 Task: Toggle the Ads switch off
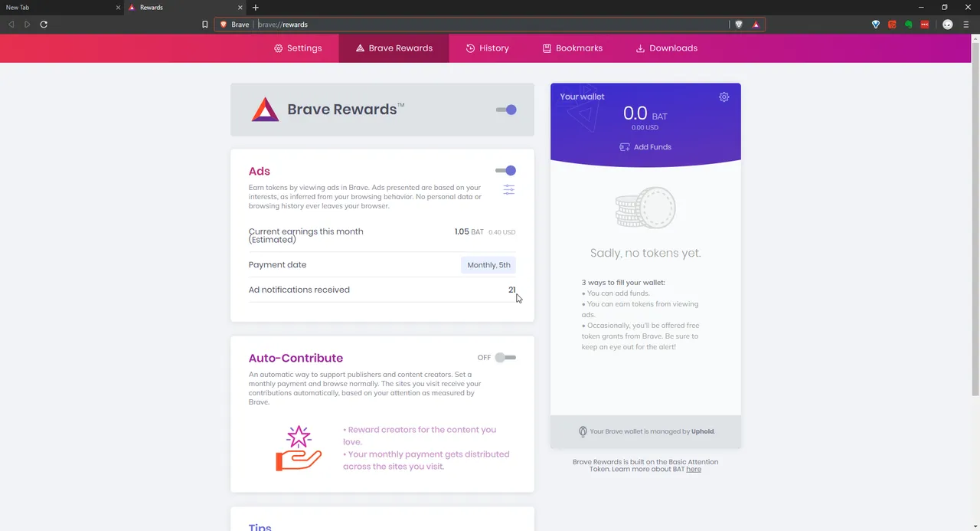506,171
